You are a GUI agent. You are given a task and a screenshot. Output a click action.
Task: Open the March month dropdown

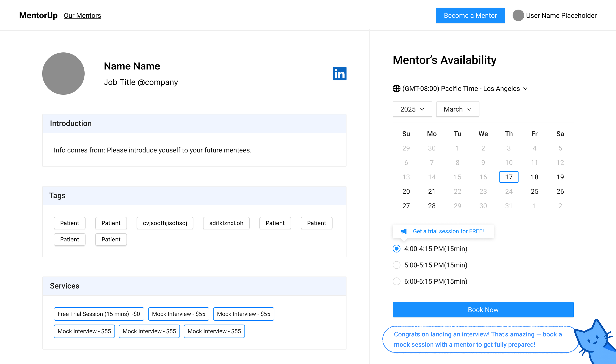click(x=457, y=109)
